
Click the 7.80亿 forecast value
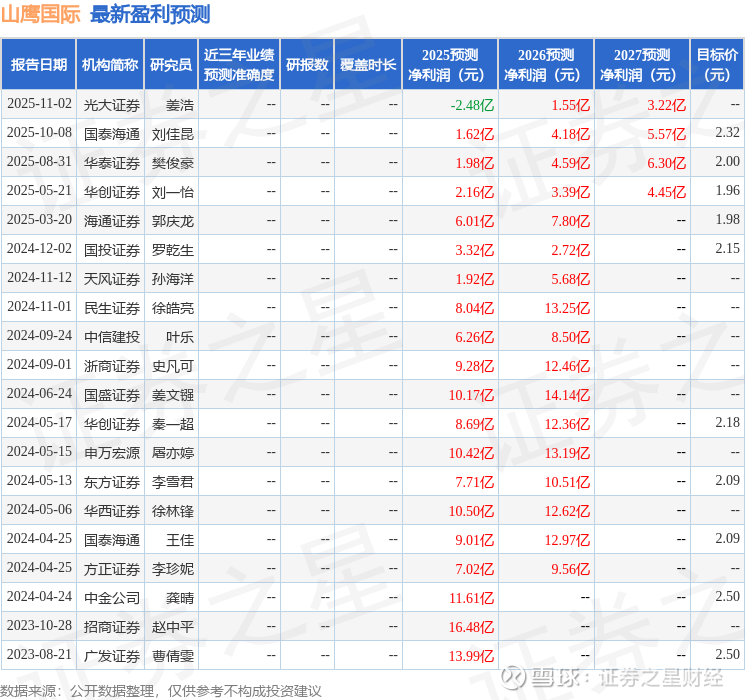tap(571, 221)
